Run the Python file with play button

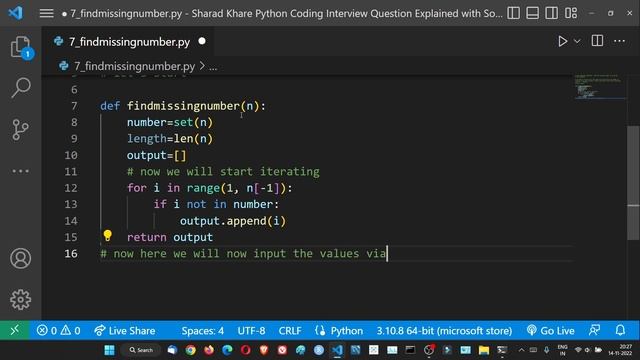click(x=562, y=41)
